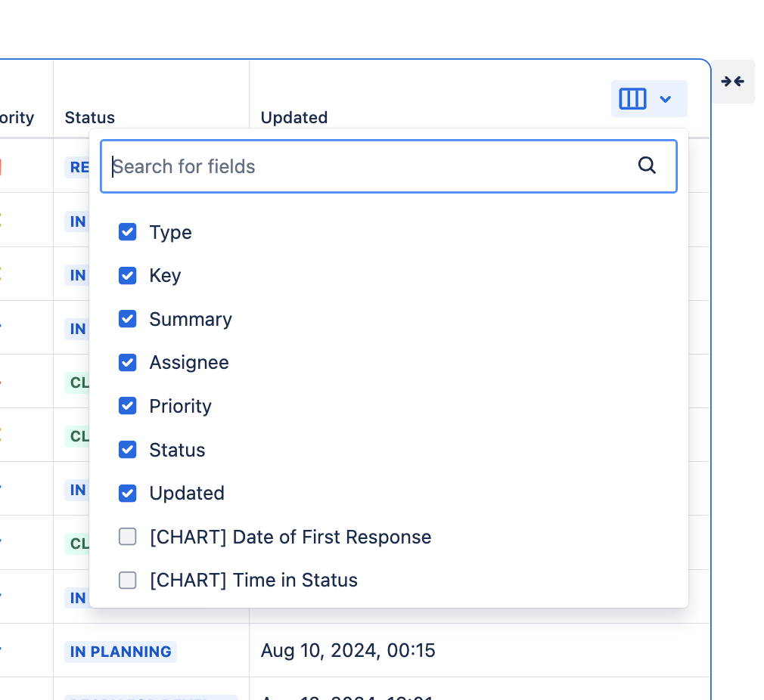
Task: Click the Updated column header
Action: (x=294, y=117)
